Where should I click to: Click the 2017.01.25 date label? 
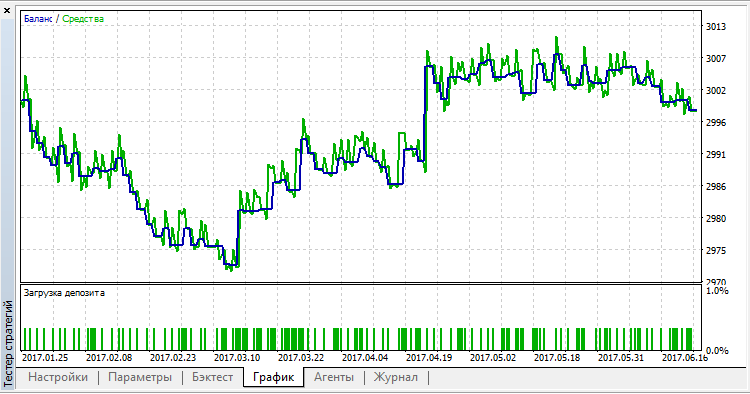[45, 358]
